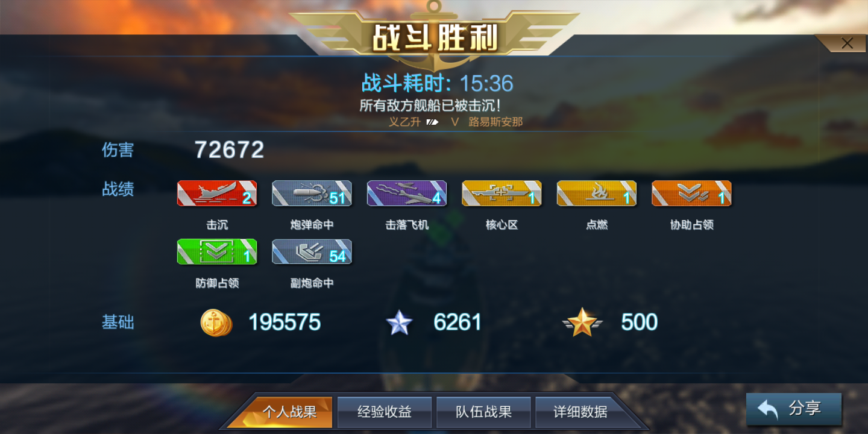Show the 详细数据 tab
The image size is (868, 434).
coord(580,412)
